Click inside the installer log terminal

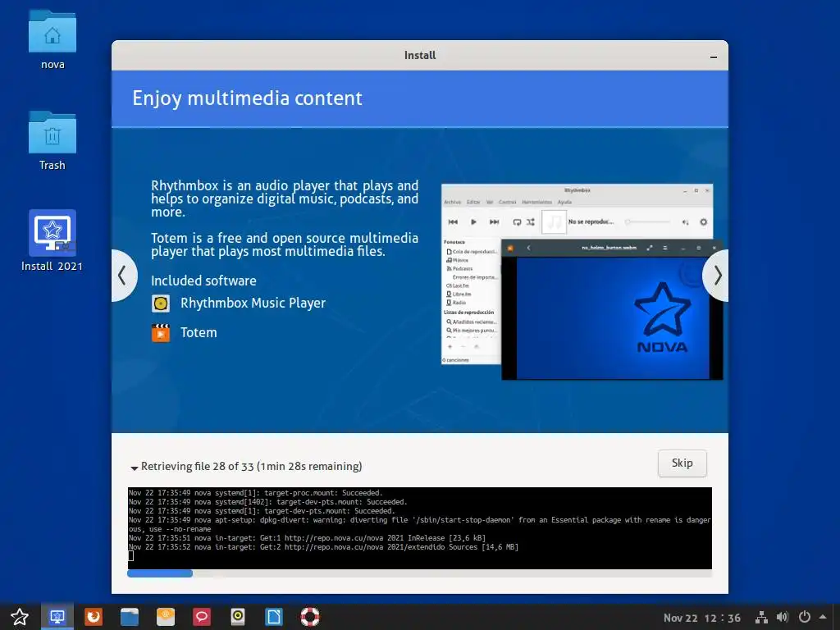click(x=419, y=528)
